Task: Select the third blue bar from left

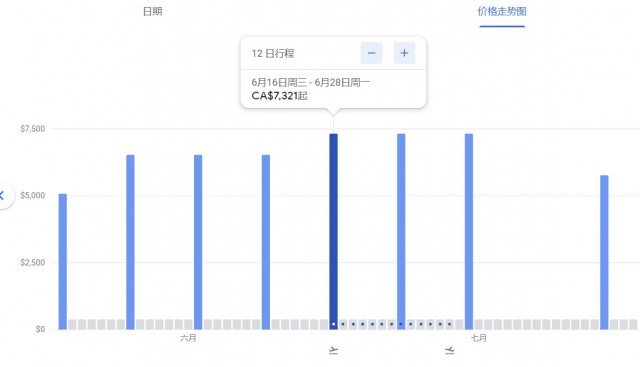Action: click(198, 242)
